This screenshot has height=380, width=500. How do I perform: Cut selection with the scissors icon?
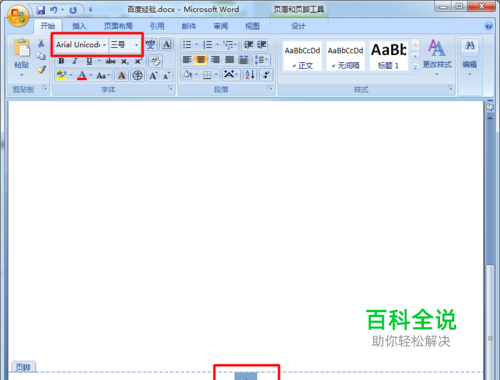(41, 43)
